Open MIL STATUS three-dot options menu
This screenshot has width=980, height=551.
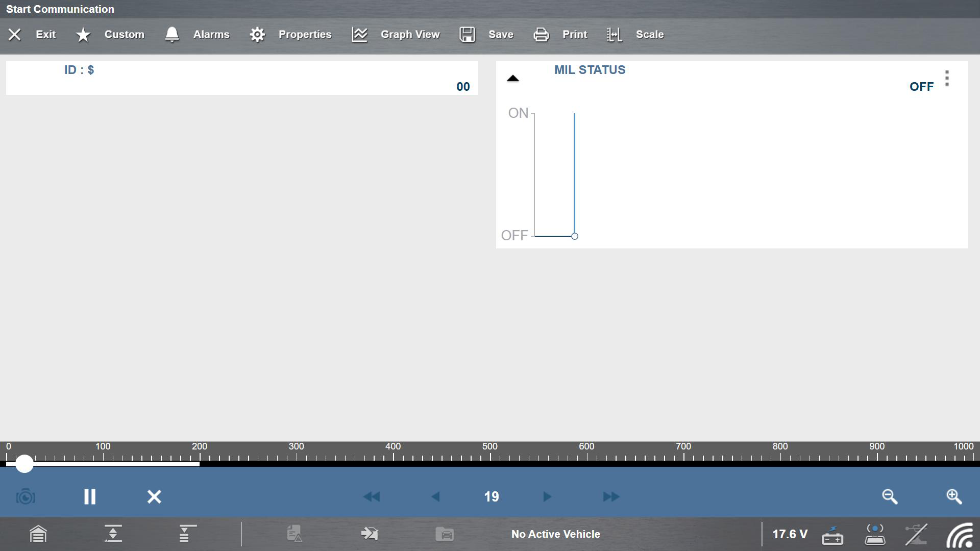947,79
